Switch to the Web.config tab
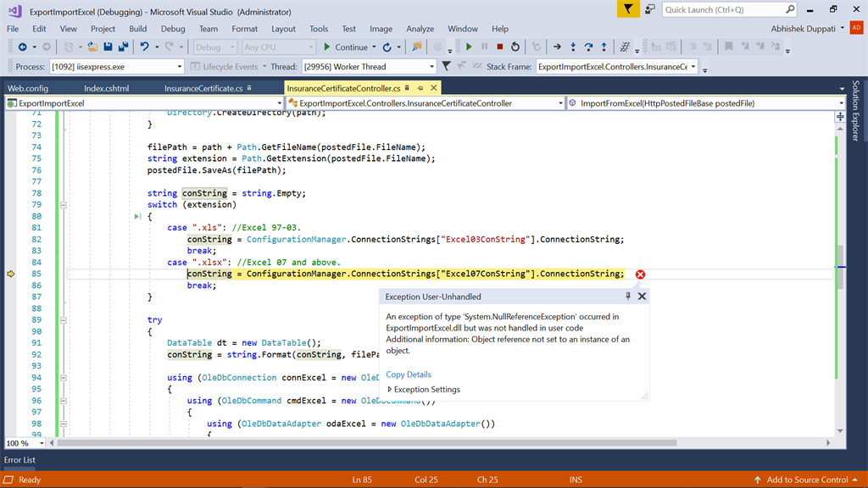This screenshot has height=488, width=868. [x=28, y=88]
